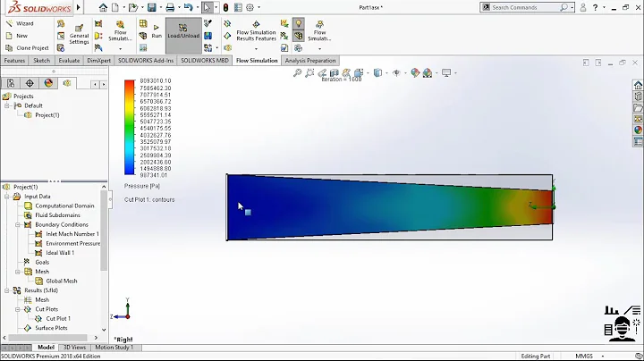Click the pressure color legend bar
644x361 pixels.
(x=130, y=128)
